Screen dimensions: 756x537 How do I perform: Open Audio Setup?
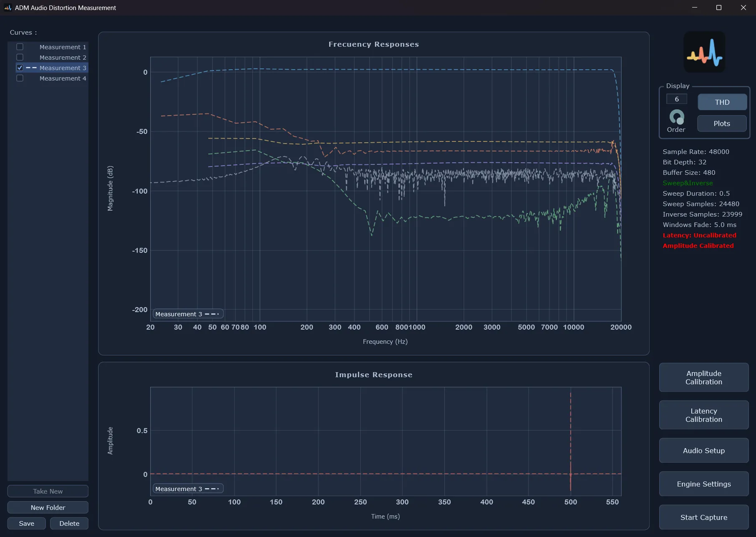coord(704,451)
